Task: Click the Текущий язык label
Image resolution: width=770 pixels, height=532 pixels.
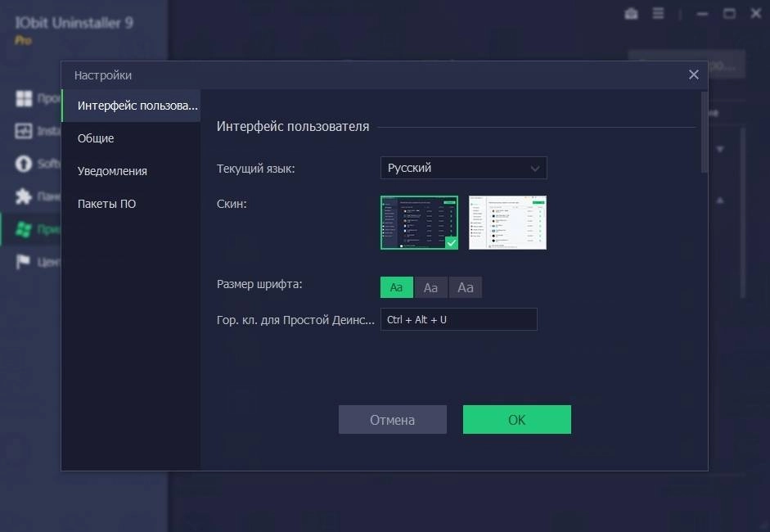Action: point(256,169)
